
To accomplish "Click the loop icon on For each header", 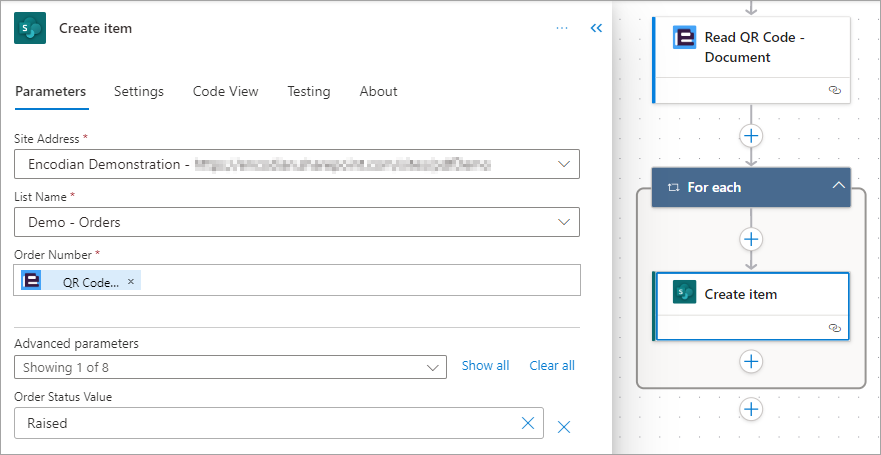I will (673, 188).
